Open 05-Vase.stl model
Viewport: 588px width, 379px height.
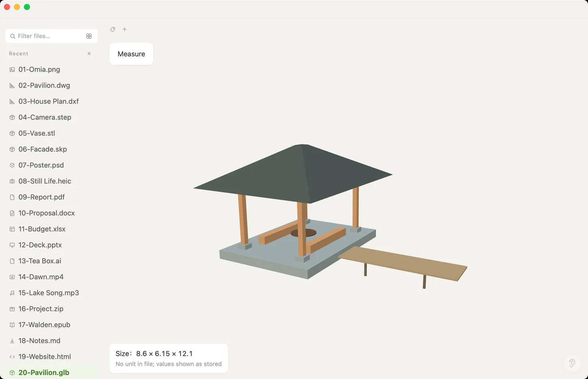(x=37, y=133)
